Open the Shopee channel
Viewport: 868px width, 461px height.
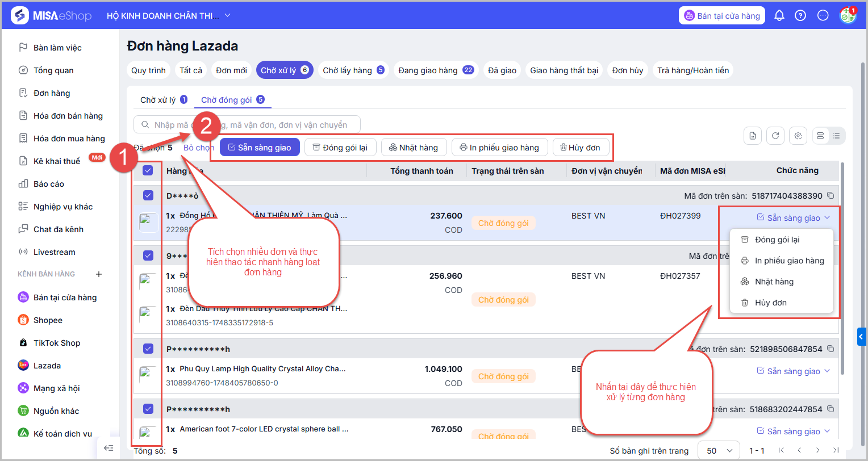coord(48,320)
